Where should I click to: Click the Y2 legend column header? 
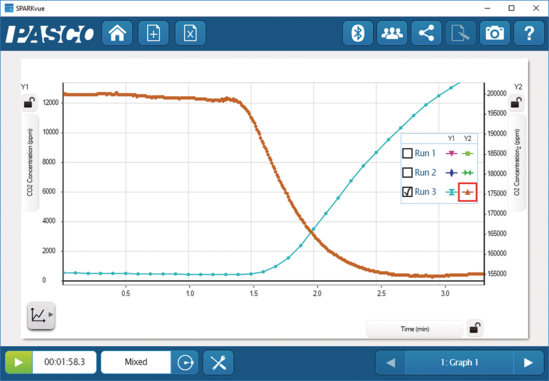click(467, 139)
